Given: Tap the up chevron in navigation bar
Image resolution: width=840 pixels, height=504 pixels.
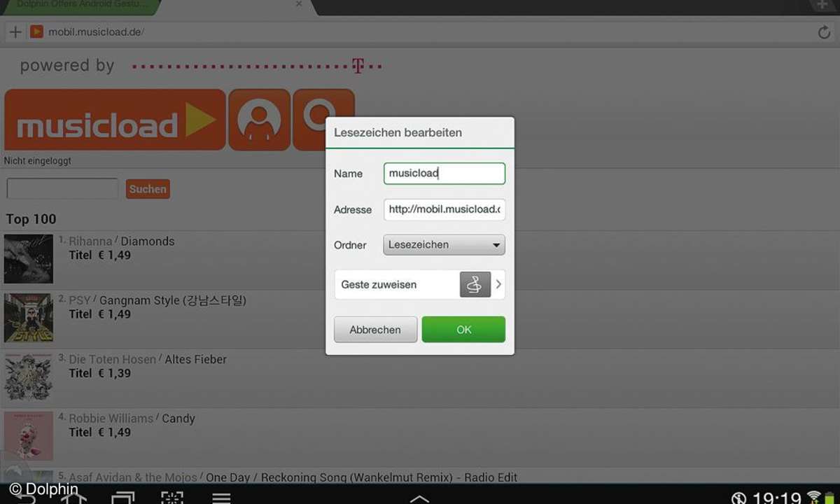Looking at the screenshot, I should pyautogui.click(x=419, y=498).
